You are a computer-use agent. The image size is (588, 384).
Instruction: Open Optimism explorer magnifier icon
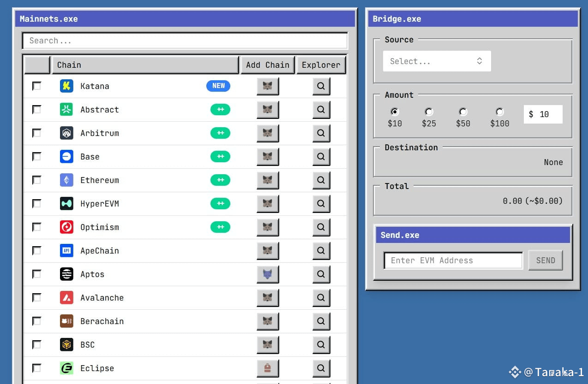coord(321,227)
